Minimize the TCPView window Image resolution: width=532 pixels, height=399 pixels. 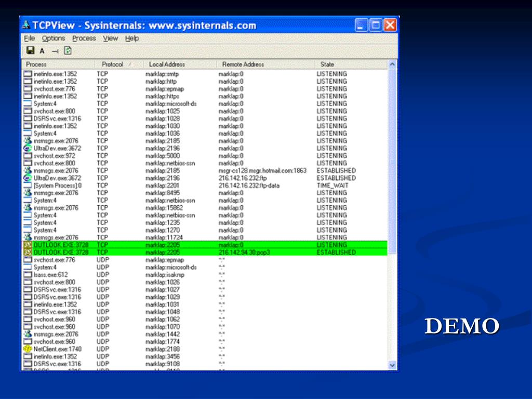pyautogui.click(x=362, y=25)
